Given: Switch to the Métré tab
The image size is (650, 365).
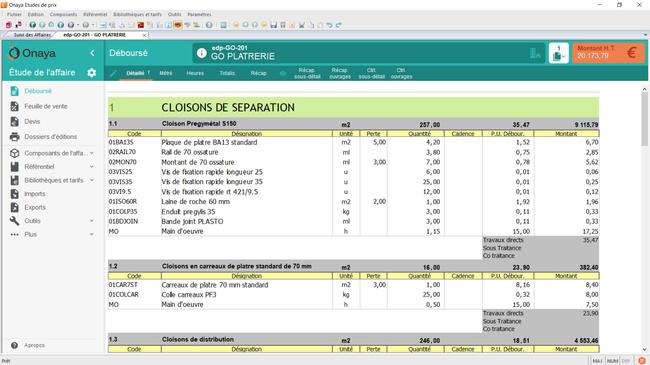Looking at the screenshot, I should pos(165,73).
